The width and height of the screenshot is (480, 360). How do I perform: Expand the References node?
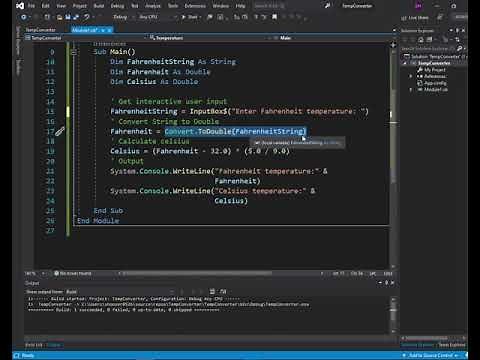[411, 76]
